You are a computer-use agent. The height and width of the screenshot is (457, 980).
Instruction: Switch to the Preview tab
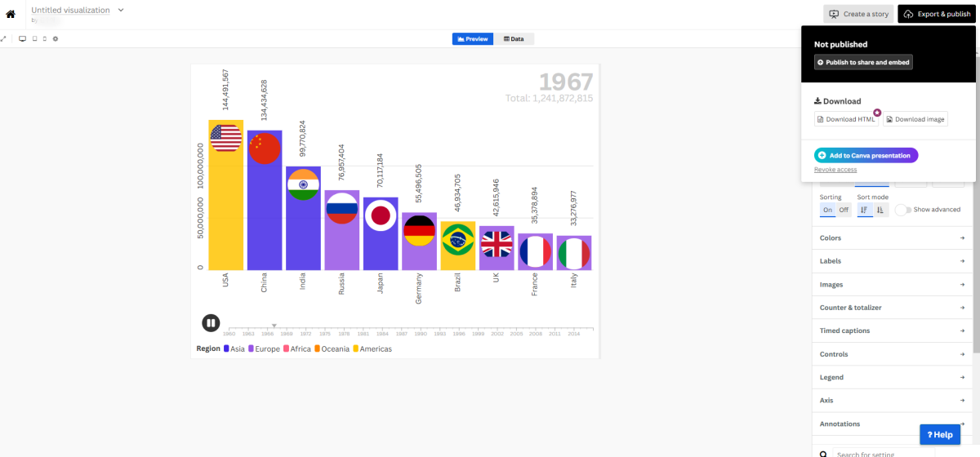pos(473,38)
